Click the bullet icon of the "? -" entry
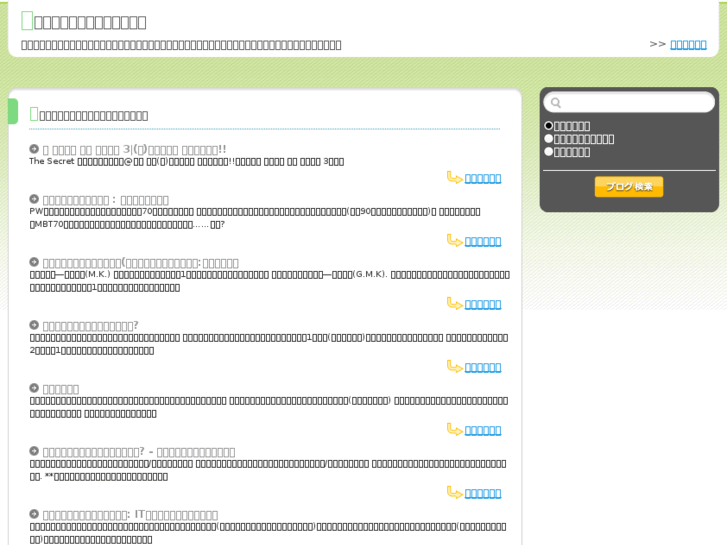Image resolution: width=727 pixels, height=545 pixels. (34, 451)
